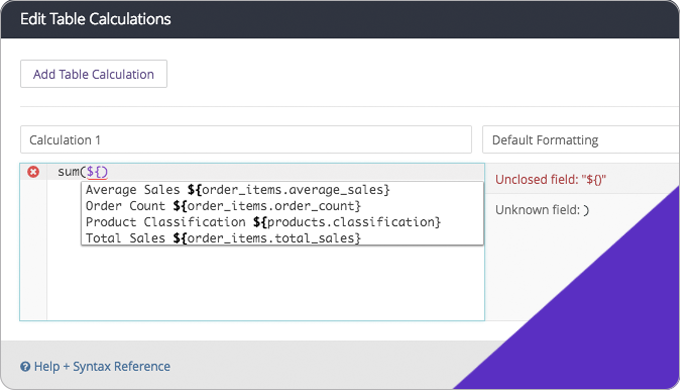Click the Edit Table Calculations title

95,19
